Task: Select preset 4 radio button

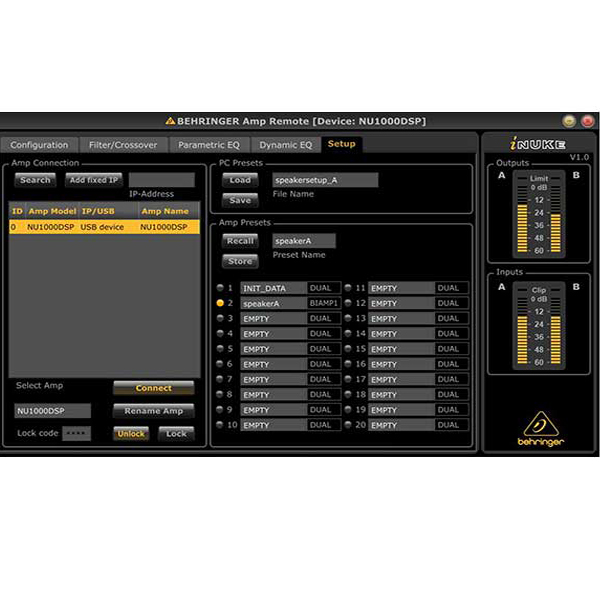Action: (220, 333)
